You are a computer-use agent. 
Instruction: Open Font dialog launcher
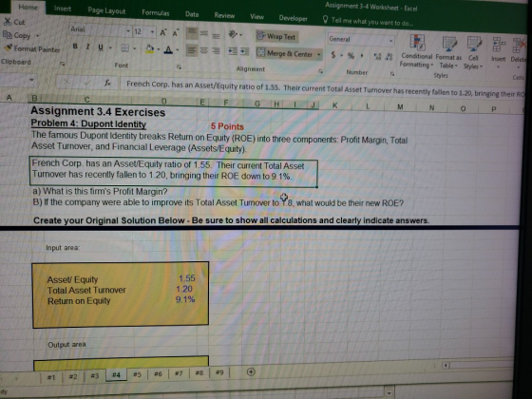coord(179,67)
